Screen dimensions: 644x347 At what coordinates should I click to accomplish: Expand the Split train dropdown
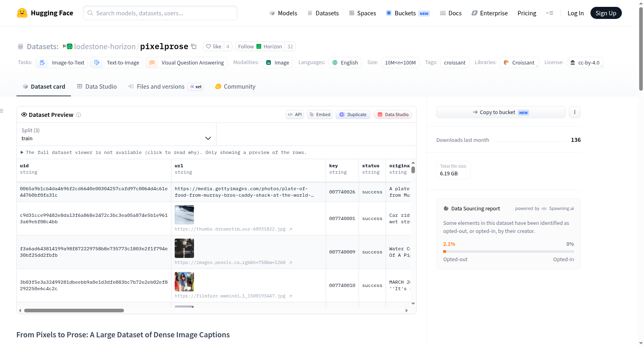point(116,134)
